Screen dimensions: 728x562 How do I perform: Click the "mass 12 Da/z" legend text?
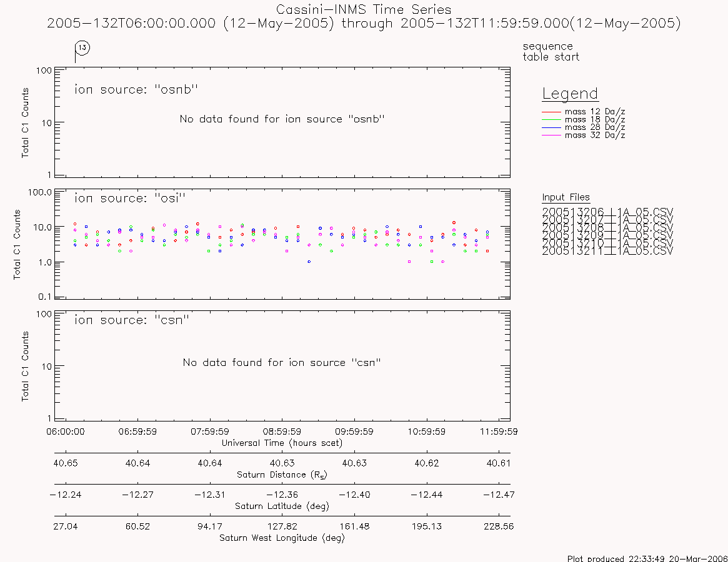point(595,112)
